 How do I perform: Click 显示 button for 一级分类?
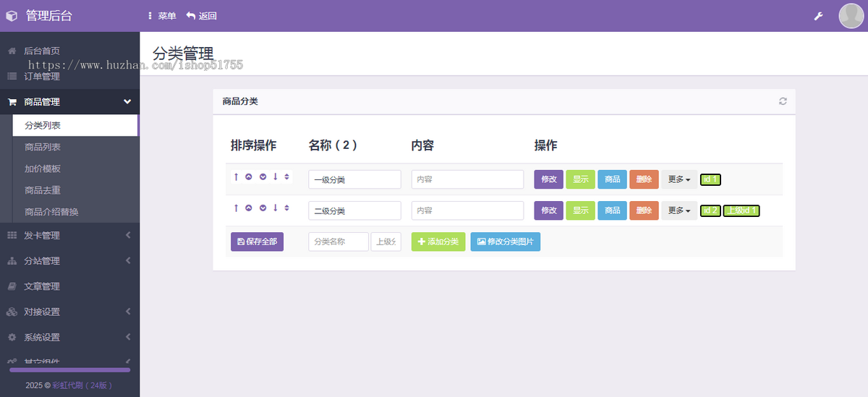[x=580, y=179]
